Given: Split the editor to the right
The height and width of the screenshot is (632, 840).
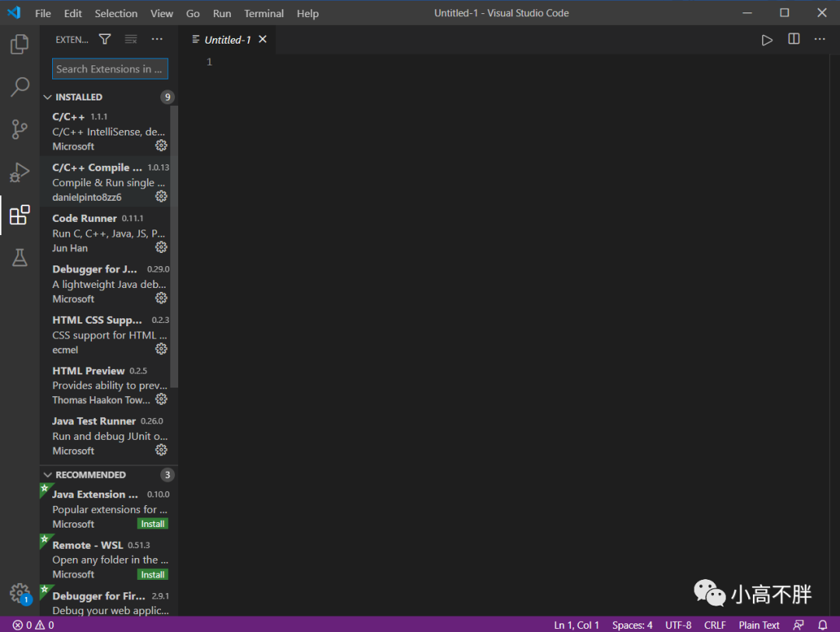Looking at the screenshot, I should pyautogui.click(x=794, y=39).
